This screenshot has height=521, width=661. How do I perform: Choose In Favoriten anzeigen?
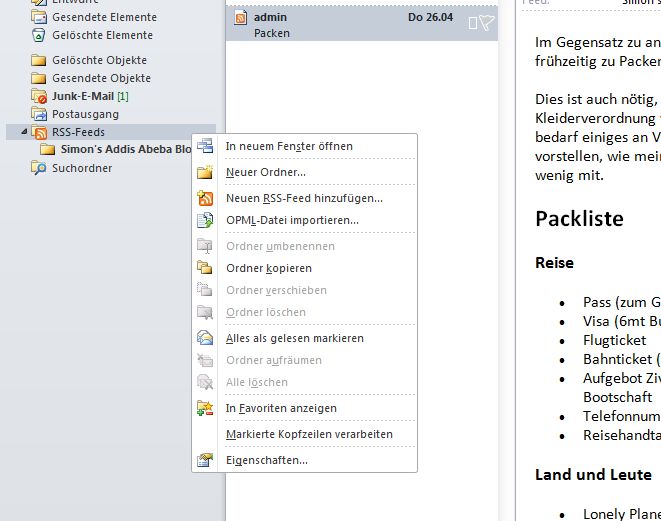pos(281,408)
